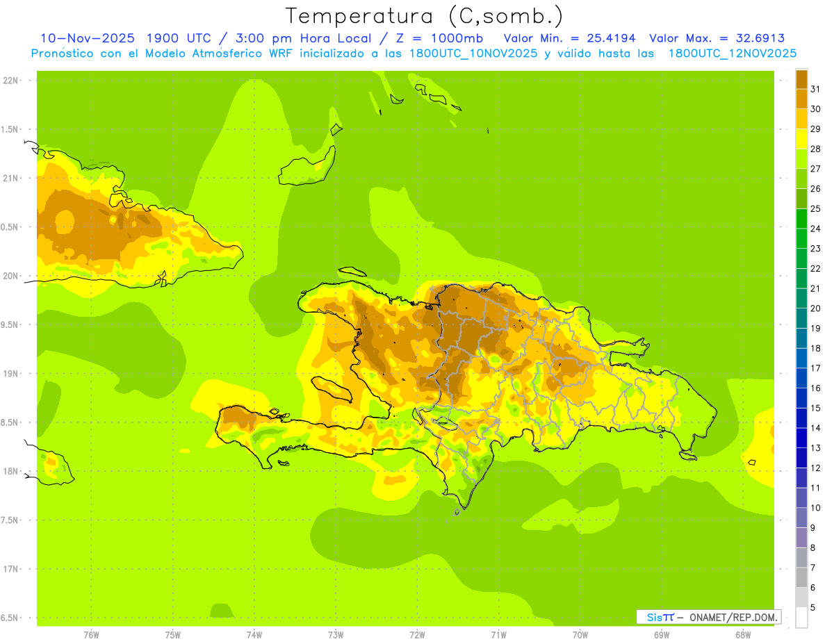Viewport: 834px width, 644px height.
Task: Click the "Valor Max. = 32.6913" readout
Action: 717,38
